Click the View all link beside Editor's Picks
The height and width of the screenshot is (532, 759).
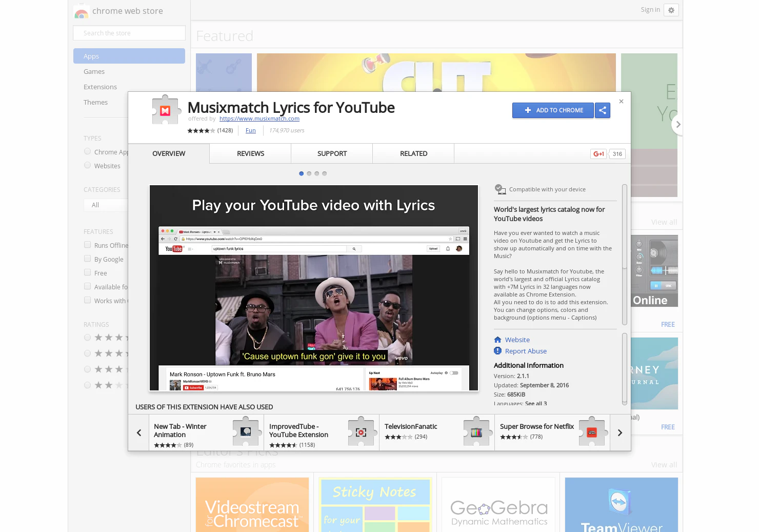664,465
